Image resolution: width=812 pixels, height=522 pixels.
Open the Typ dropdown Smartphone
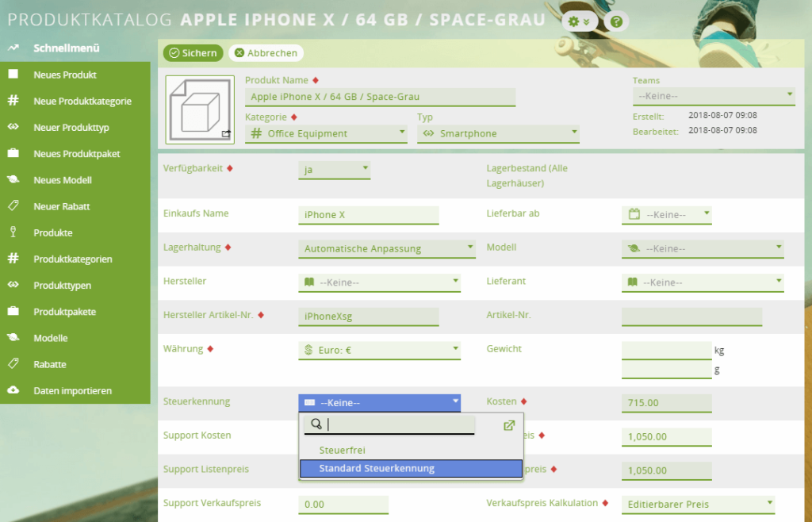(x=498, y=133)
